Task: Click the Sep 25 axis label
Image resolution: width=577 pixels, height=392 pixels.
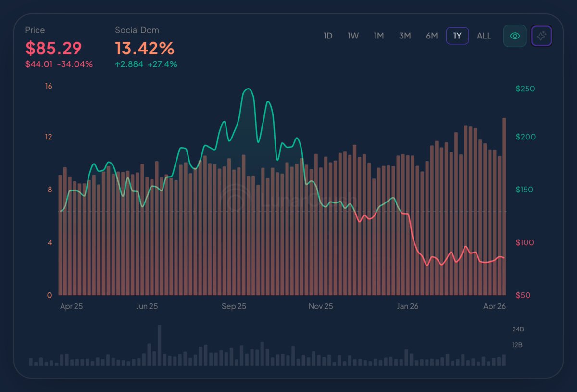Action: 234,306
